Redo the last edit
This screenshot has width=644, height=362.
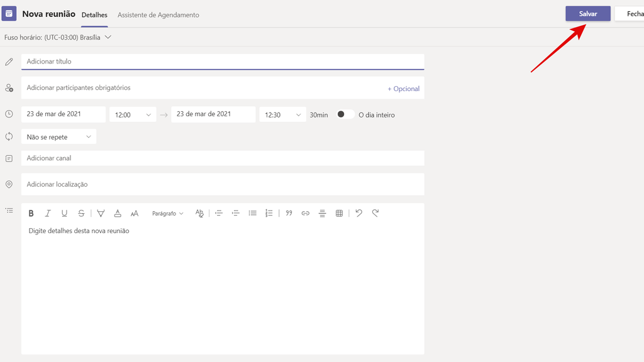click(x=375, y=213)
